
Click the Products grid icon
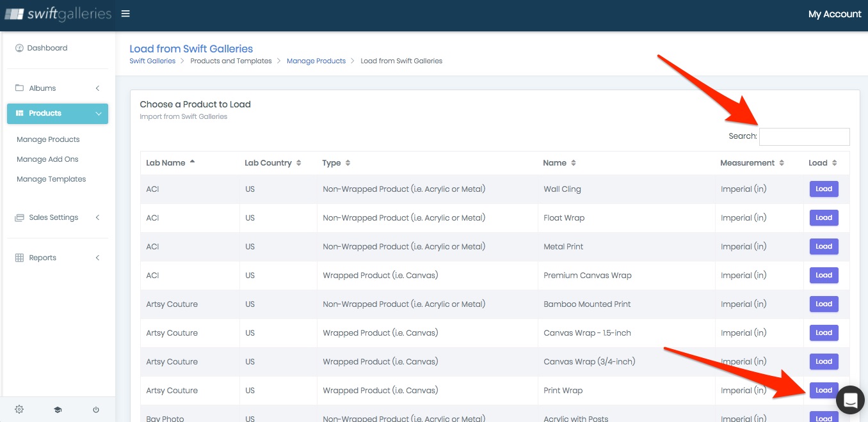[x=20, y=113]
